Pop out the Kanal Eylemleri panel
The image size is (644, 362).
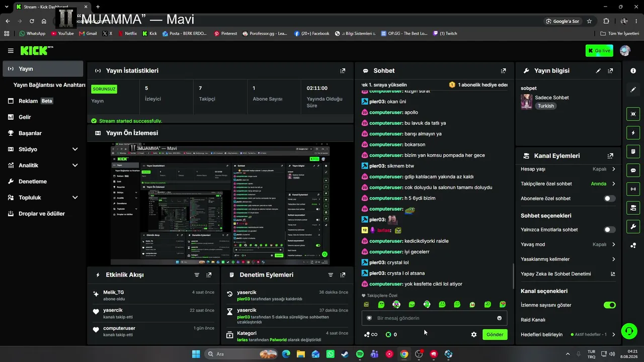(610, 156)
